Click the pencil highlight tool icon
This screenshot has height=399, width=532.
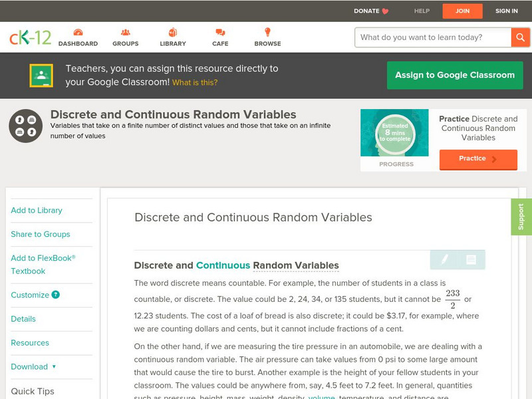[x=444, y=259]
